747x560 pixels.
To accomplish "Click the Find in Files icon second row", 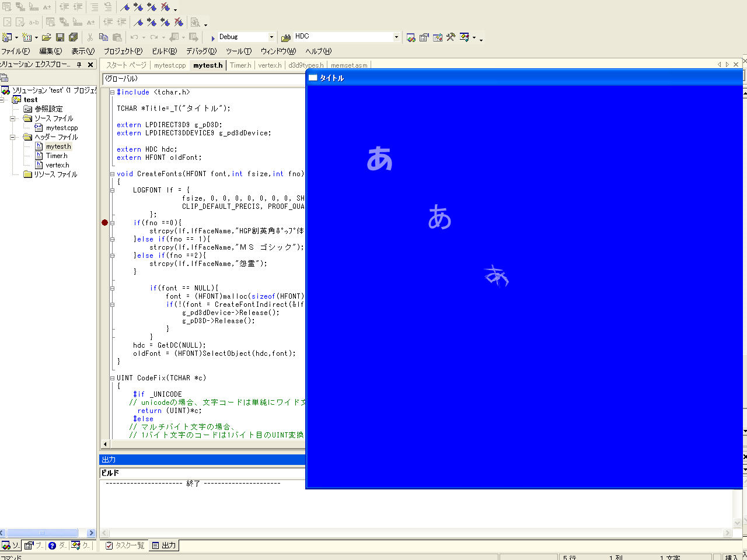I will point(196,22).
